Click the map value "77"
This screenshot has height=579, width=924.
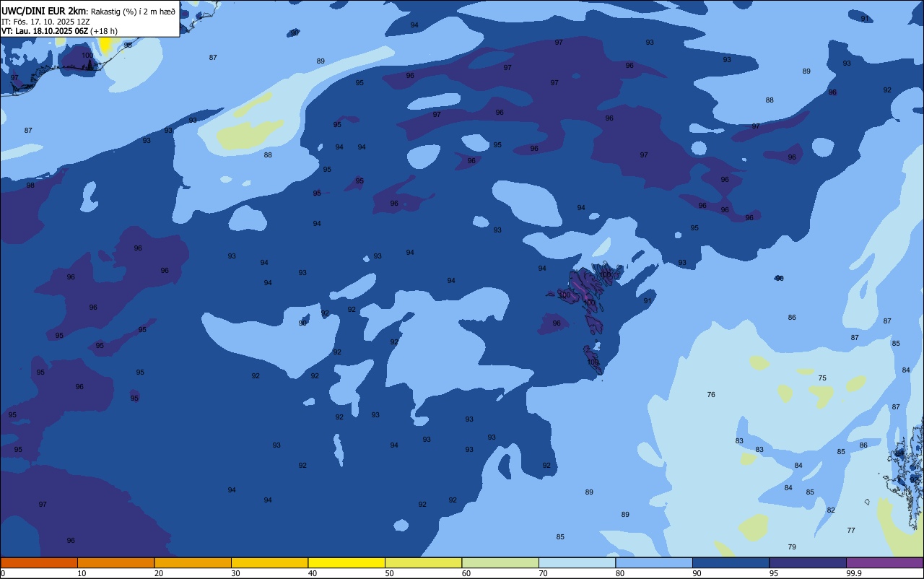point(851,531)
